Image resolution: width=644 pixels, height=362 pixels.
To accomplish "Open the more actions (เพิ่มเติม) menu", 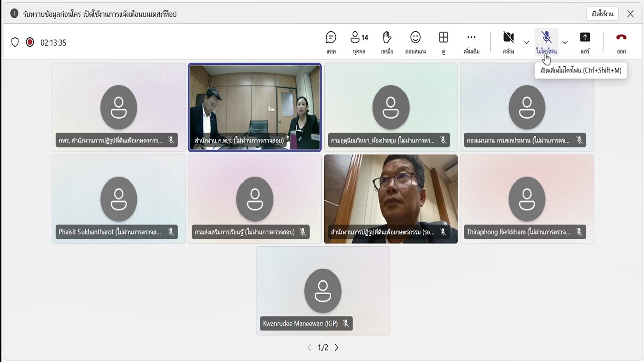I will 471,42.
